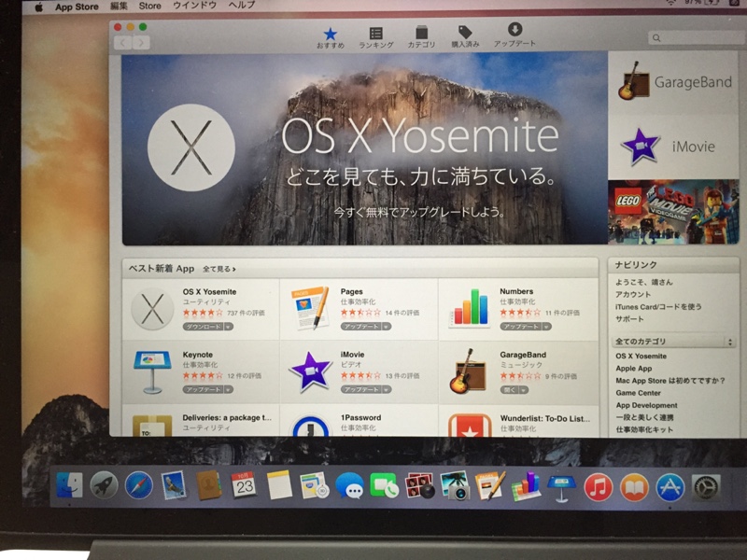Screen dimensions: 747x560
Task: Click アップデート button for Numbers
Action: [x=520, y=327]
